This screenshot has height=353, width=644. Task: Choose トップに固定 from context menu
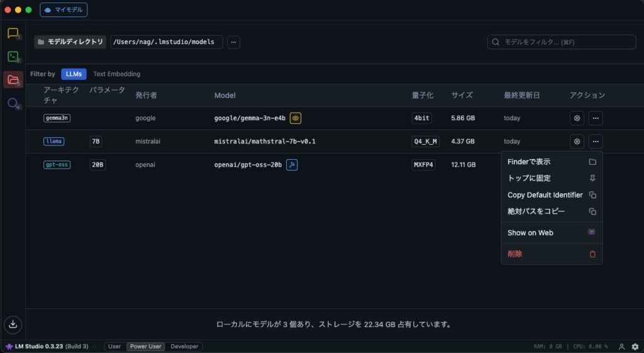(552, 178)
